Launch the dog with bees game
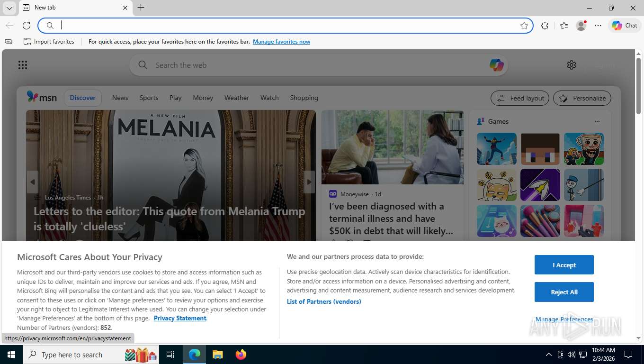 [497, 185]
